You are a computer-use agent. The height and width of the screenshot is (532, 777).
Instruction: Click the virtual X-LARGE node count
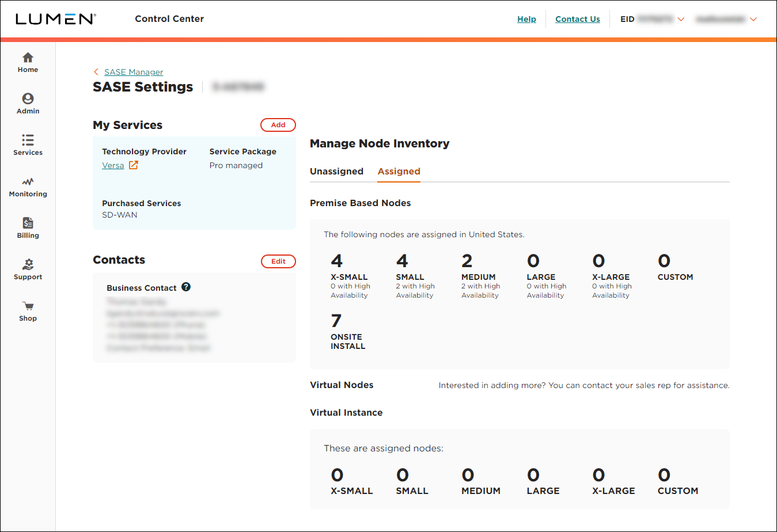[599, 475]
